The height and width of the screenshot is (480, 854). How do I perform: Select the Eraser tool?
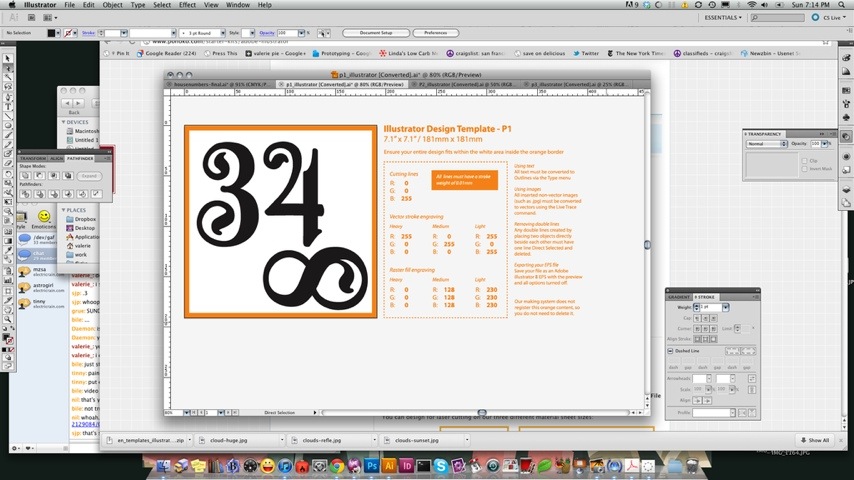pyautogui.click(x=8, y=163)
